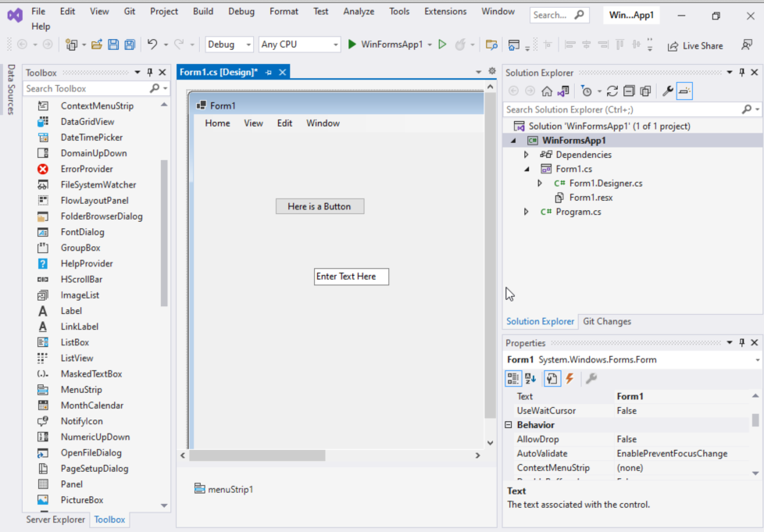Switch Properties to Categorized view
Image resolution: width=764 pixels, height=532 pixels.
(513, 379)
